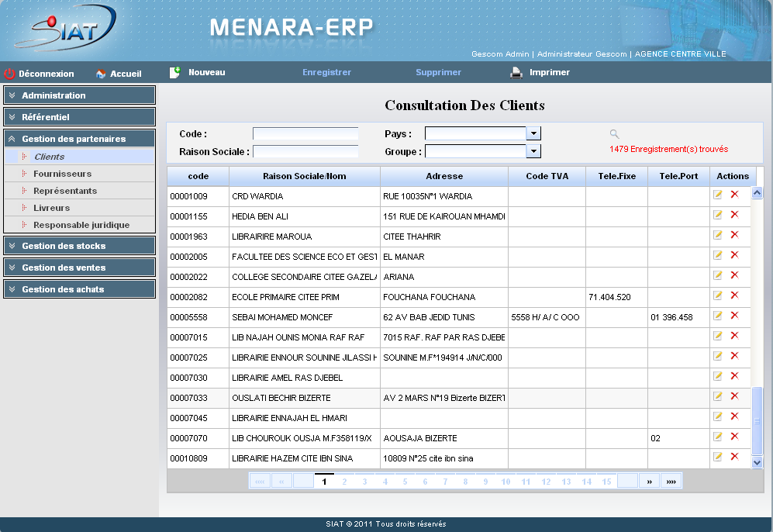The width and height of the screenshot is (773, 532).
Task: Open Livreurs in the sidebar
Action: [x=79, y=208]
